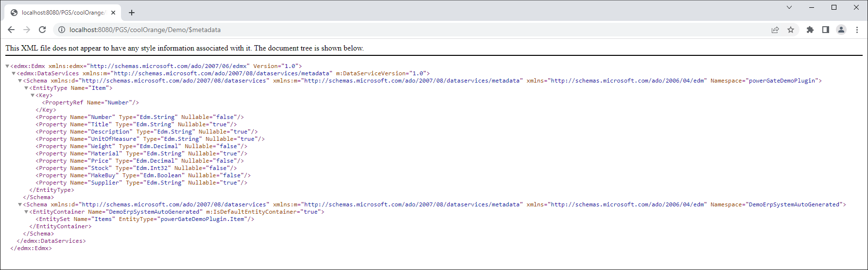The height and width of the screenshot is (270, 868).
Task: Click the address bar URL field
Action: tap(389, 30)
